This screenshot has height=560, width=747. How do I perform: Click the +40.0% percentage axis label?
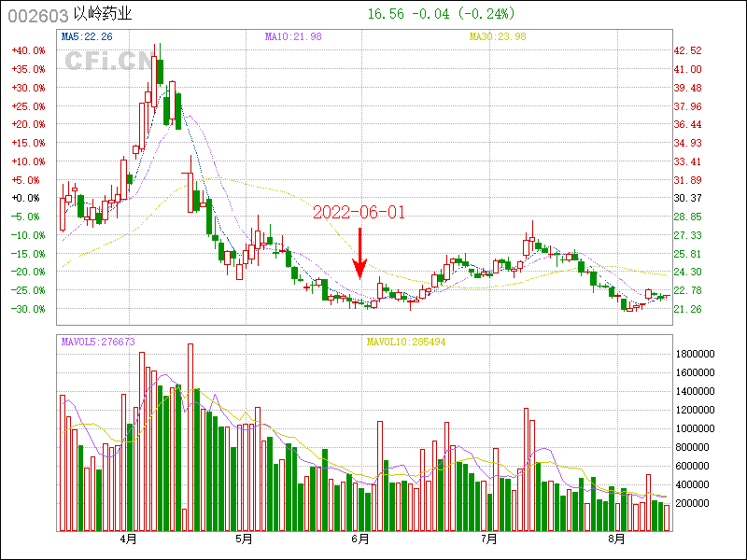pos(27,50)
